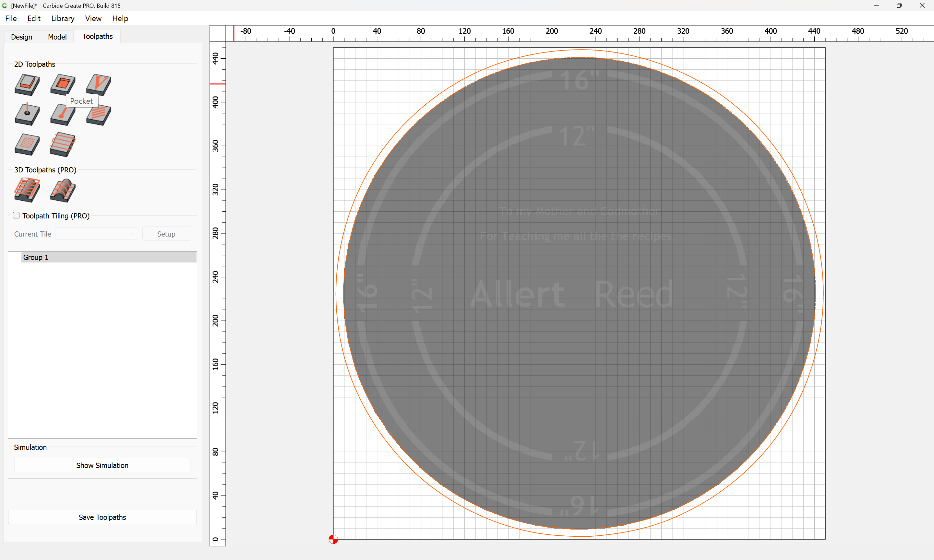This screenshot has width=934, height=560.
Task: Select the Keyhole toolpath icon
Action: point(63,115)
